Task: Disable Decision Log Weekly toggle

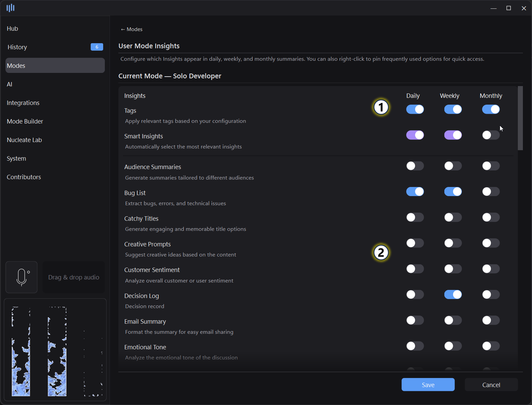Action: [x=453, y=295]
